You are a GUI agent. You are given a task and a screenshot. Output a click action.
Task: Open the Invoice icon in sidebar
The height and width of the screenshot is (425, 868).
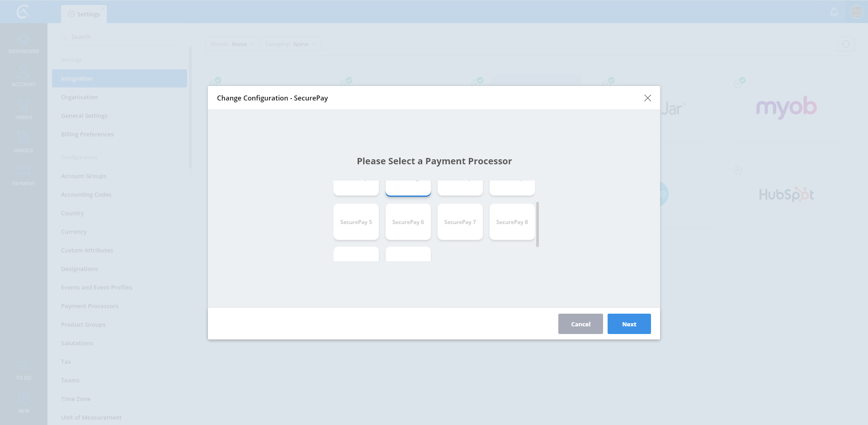click(x=24, y=138)
